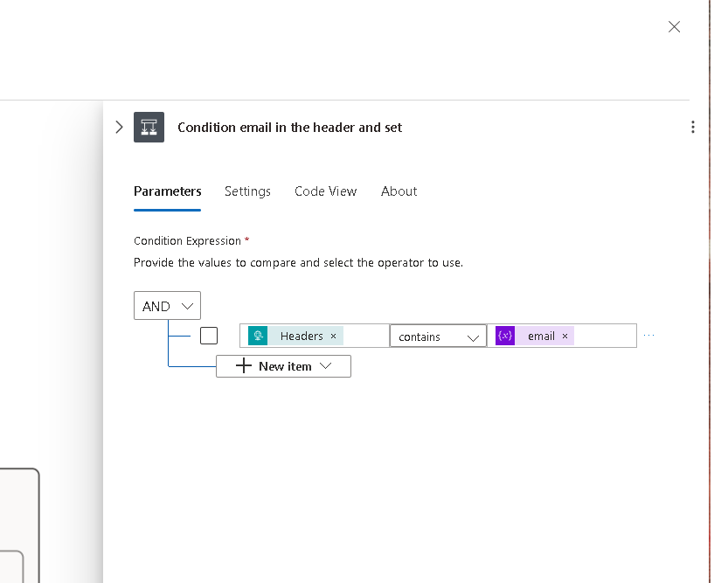
Task: Open the vertical three-dot more options menu
Action: 693,128
